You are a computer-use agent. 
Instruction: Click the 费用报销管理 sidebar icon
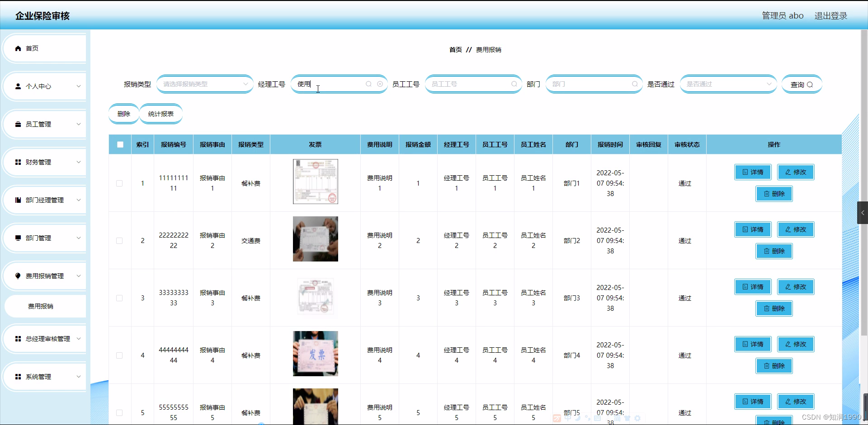tap(18, 276)
